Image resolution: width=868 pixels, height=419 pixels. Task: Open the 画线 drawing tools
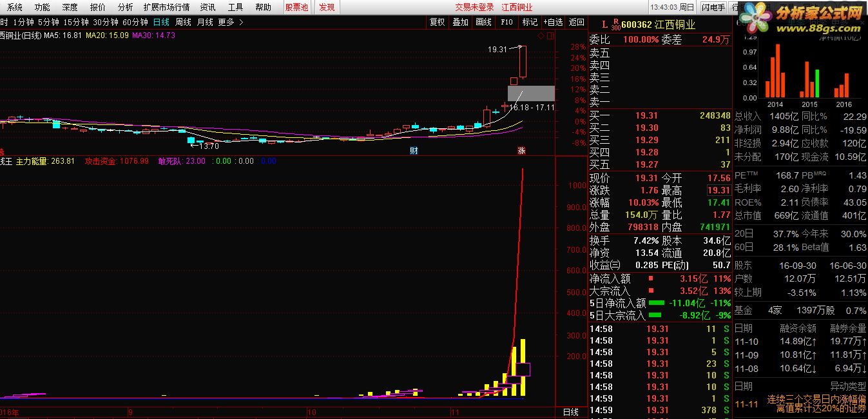483,22
